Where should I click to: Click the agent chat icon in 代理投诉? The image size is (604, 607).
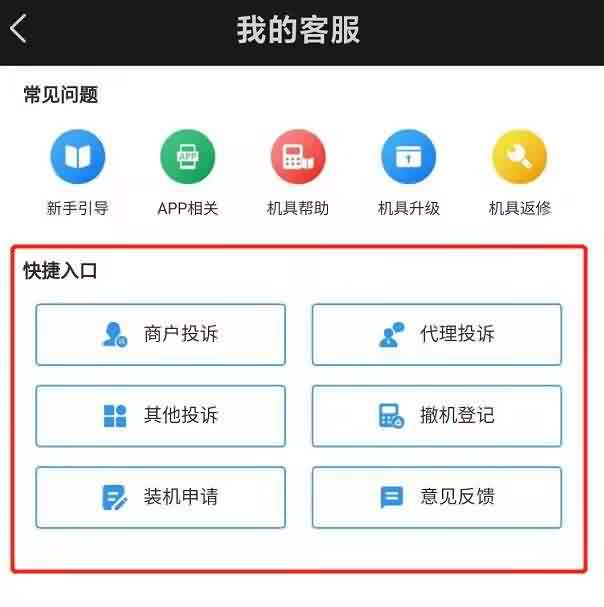pyautogui.click(x=391, y=334)
